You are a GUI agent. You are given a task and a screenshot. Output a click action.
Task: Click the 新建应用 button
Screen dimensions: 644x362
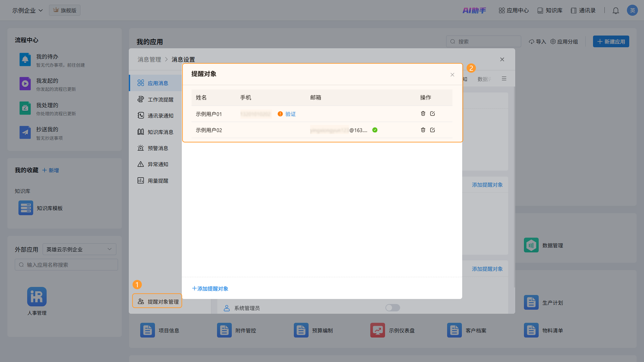click(x=611, y=41)
